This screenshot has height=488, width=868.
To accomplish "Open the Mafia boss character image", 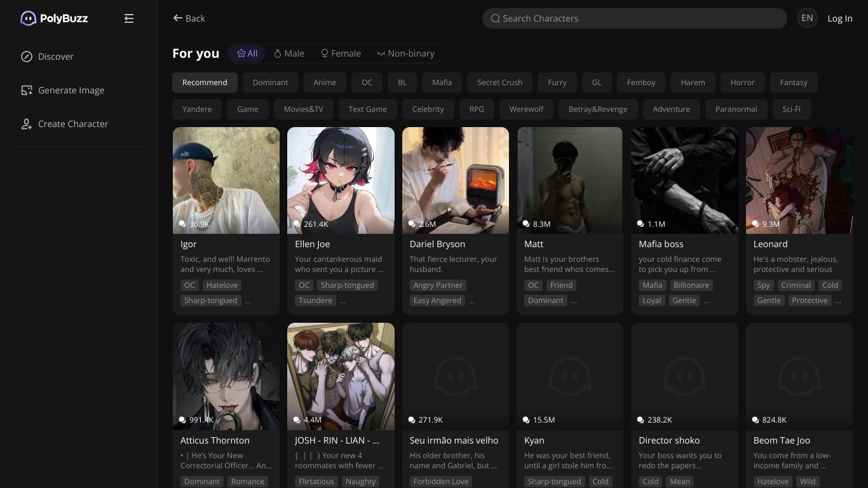I will [x=684, y=180].
